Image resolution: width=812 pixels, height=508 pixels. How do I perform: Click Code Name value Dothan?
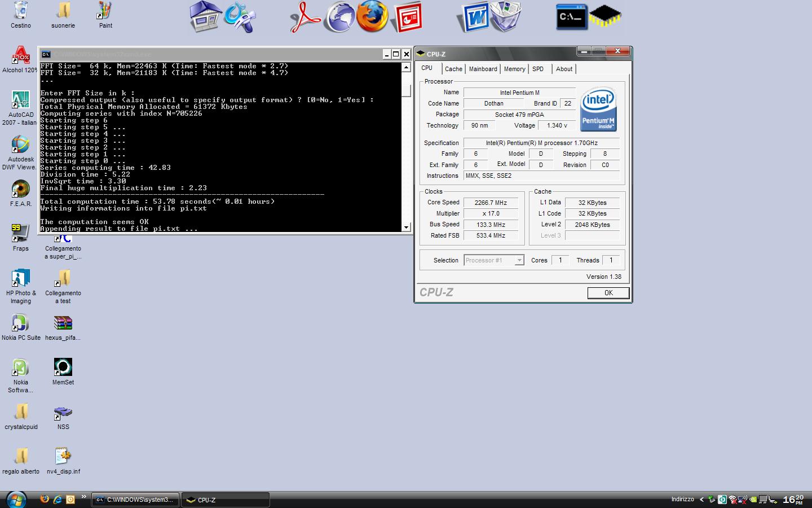click(x=493, y=103)
